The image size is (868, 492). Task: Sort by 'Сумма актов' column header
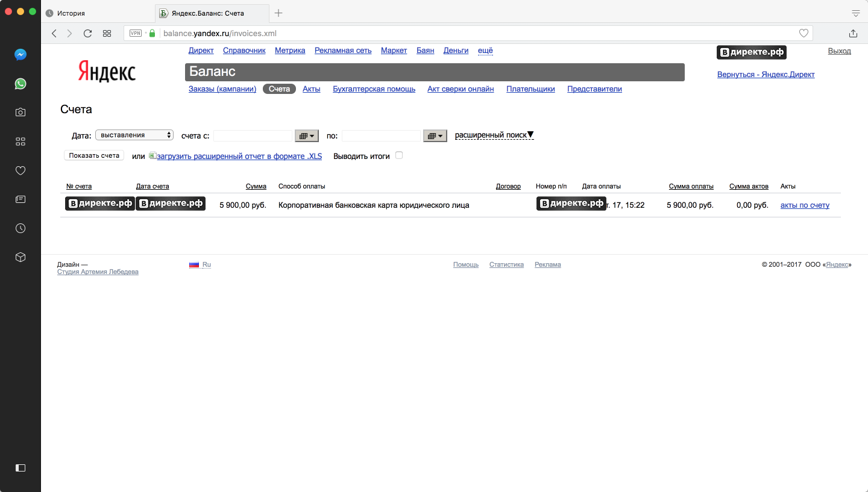pos(749,187)
